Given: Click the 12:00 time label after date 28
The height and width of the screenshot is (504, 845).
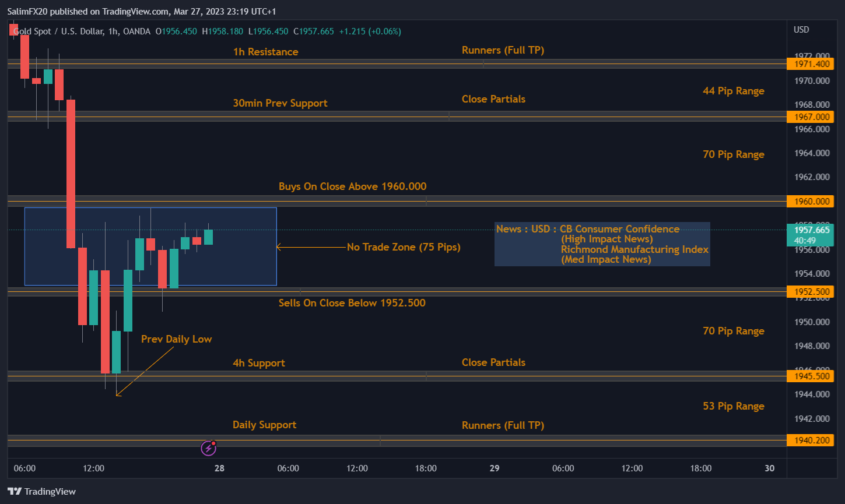Looking at the screenshot, I should tap(357, 468).
